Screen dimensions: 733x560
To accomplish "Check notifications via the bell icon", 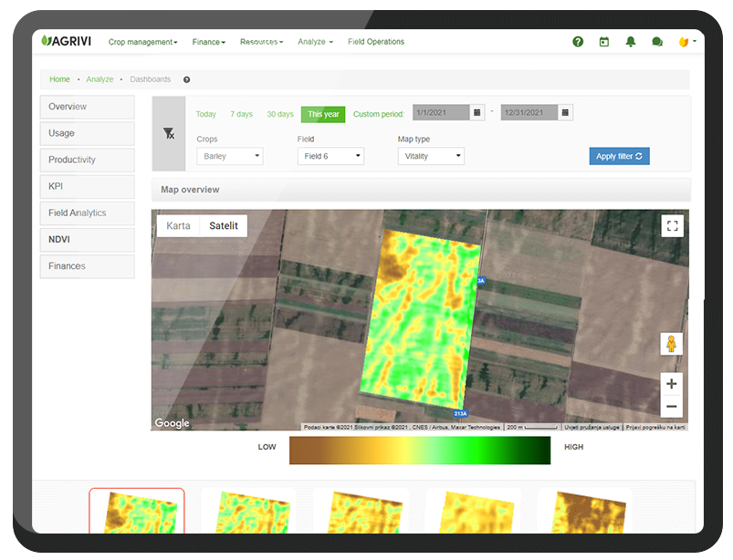I will [630, 41].
